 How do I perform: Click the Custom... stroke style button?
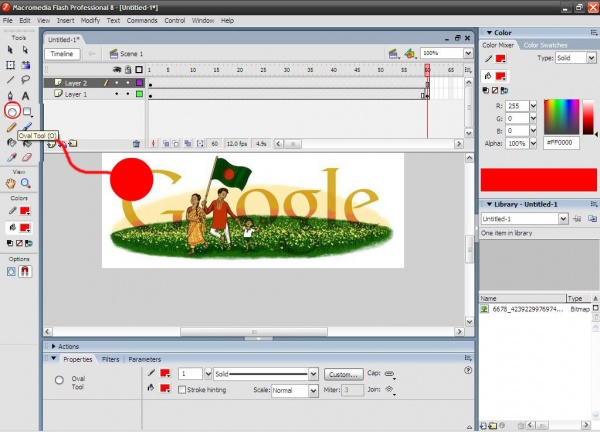pyautogui.click(x=343, y=373)
